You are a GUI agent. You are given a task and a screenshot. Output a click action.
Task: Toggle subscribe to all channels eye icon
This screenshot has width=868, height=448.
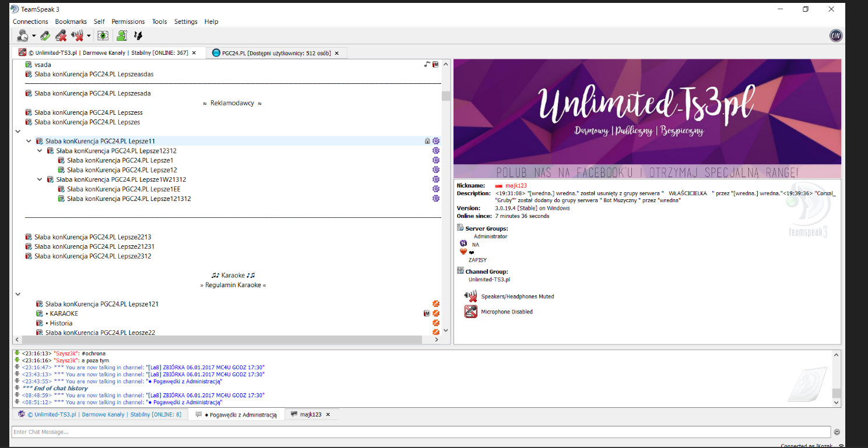103,36
